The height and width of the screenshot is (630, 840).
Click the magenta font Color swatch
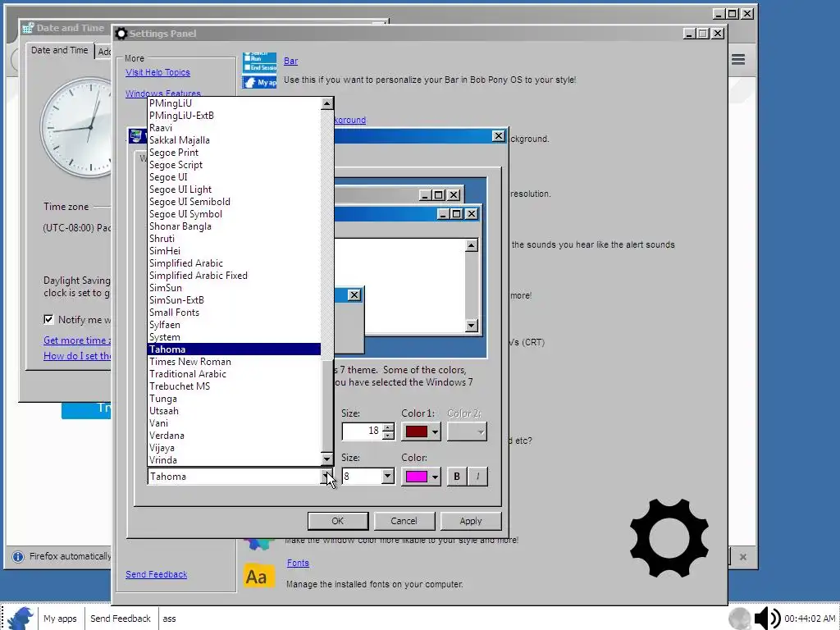[416, 477]
